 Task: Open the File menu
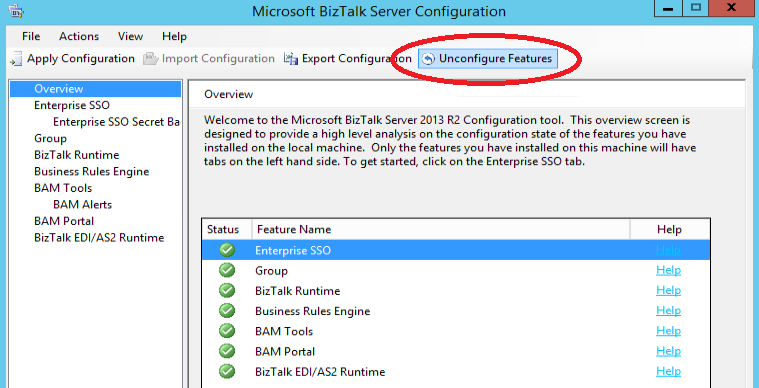[x=31, y=36]
